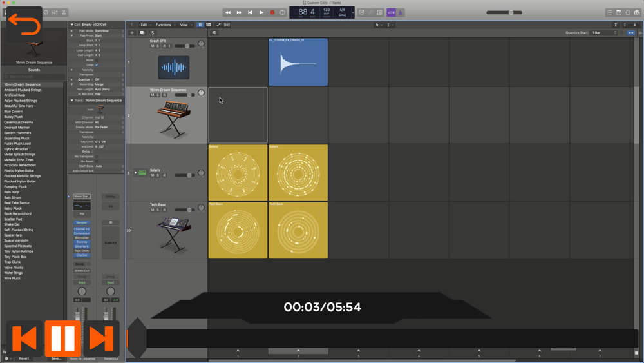
Task: Record-enable the Solaris track
Action: point(164,175)
